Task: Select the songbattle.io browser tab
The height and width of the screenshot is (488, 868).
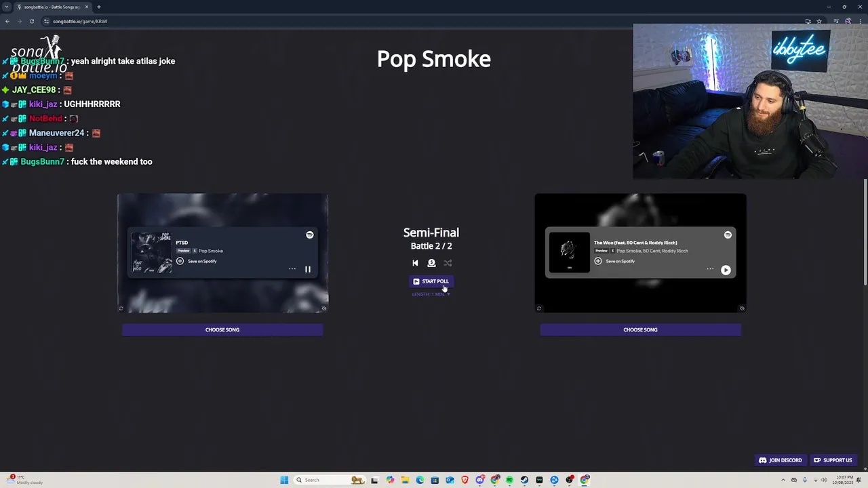Action: tap(53, 7)
